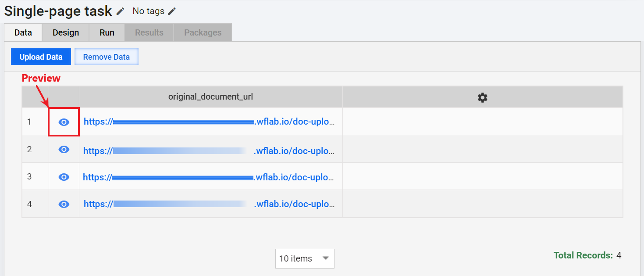
Task: Open column settings gear icon
Action: 482,97
